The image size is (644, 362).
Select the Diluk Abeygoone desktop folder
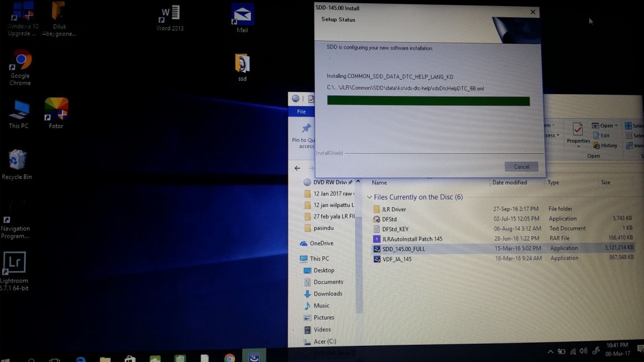59,19
